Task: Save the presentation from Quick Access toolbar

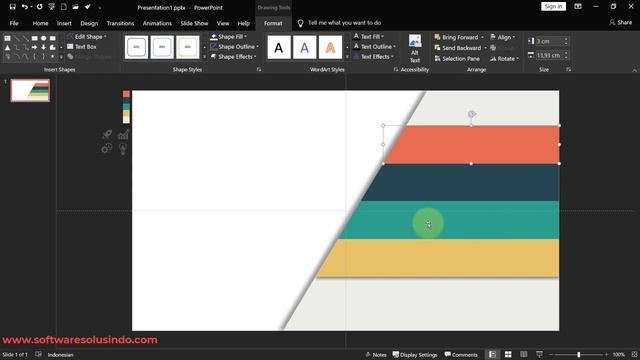Action: [x=12, y=7]
